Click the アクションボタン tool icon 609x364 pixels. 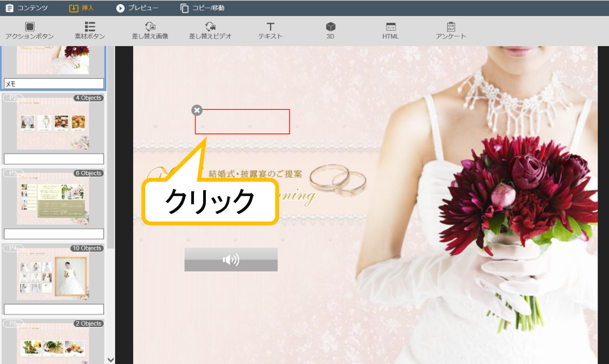click(29, 27)
